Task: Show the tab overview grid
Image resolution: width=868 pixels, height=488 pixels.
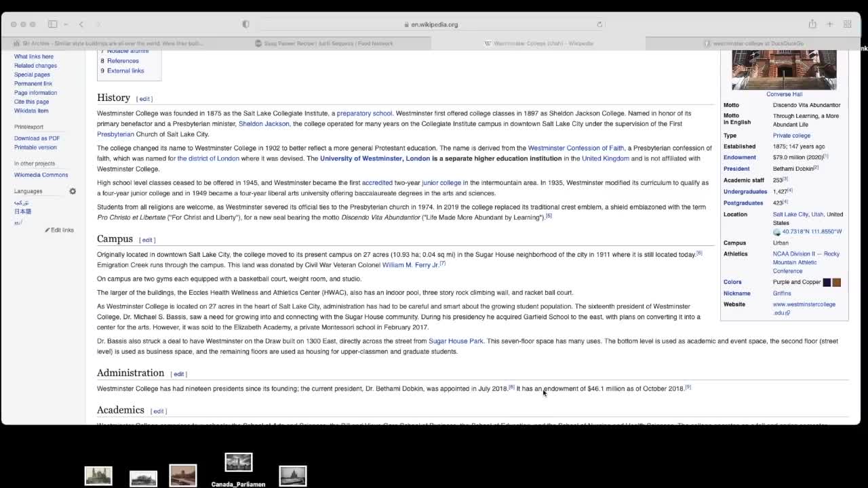Action: (x=847, y=24)
